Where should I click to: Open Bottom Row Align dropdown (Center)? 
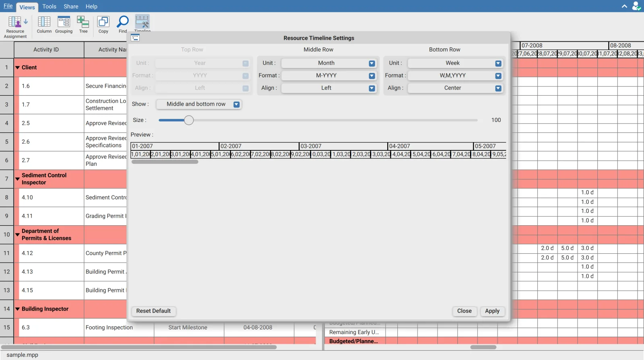click(x=455, y=88)
